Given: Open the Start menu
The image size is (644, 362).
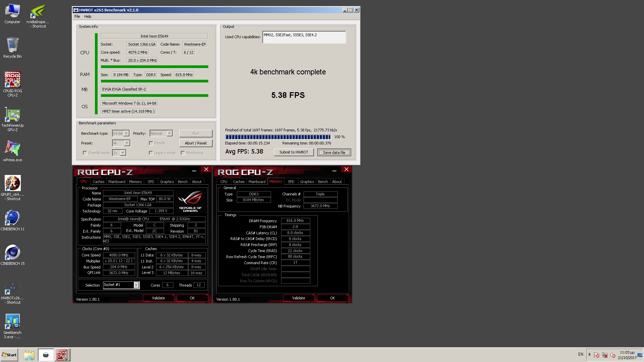Looking at the screenshot, I should coord(9,355).
